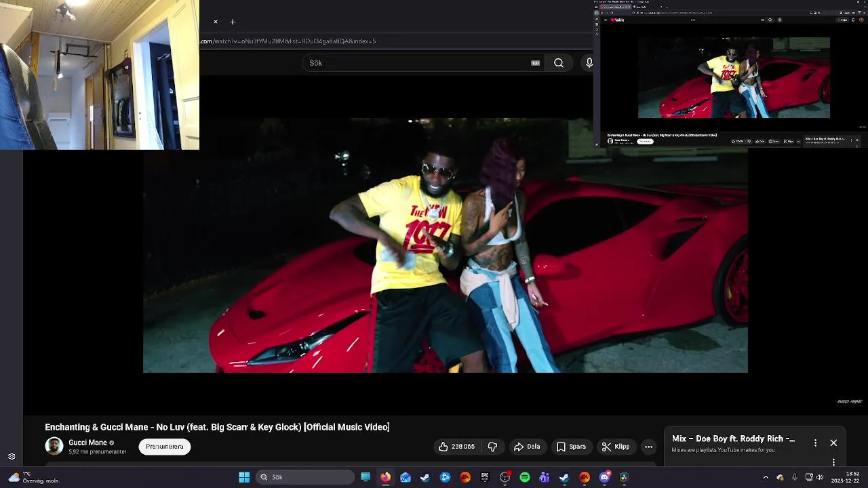Open the Mix – Doe Boy playlist title
Image resolution: width=868 pixels, height=488 pixels.
(x=733, y=439)
